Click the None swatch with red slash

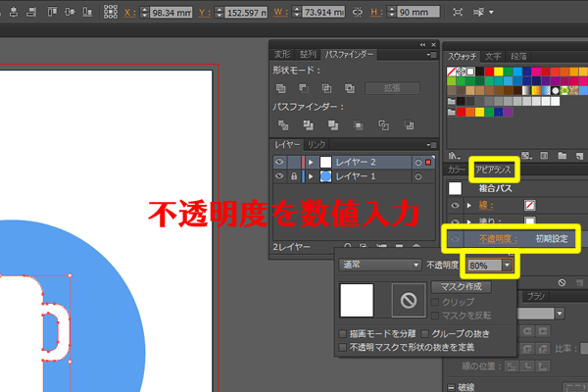(452, 72)
